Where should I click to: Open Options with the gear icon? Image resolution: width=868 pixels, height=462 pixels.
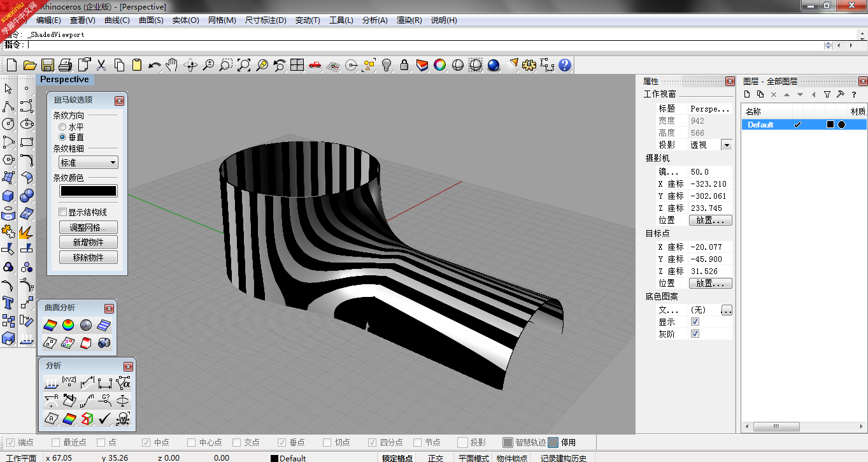[x=529, y=65]
